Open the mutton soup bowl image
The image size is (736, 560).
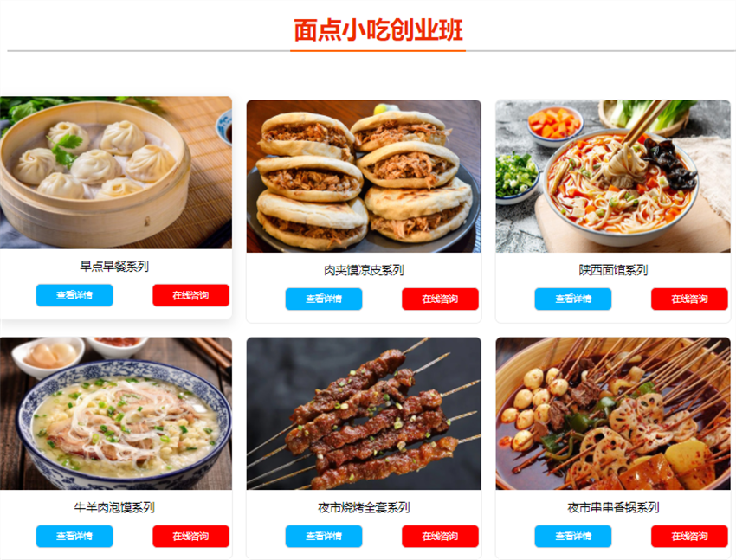(116, 414)
